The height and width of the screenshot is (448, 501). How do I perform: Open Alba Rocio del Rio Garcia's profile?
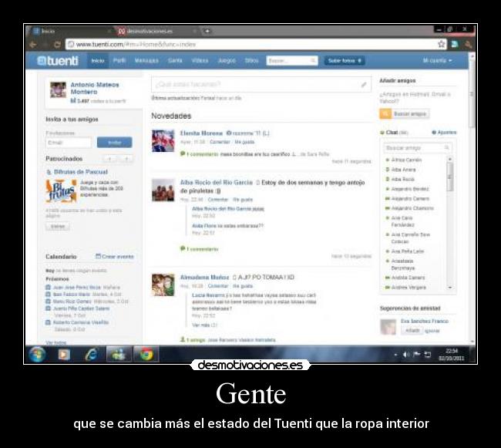(217, 183)
